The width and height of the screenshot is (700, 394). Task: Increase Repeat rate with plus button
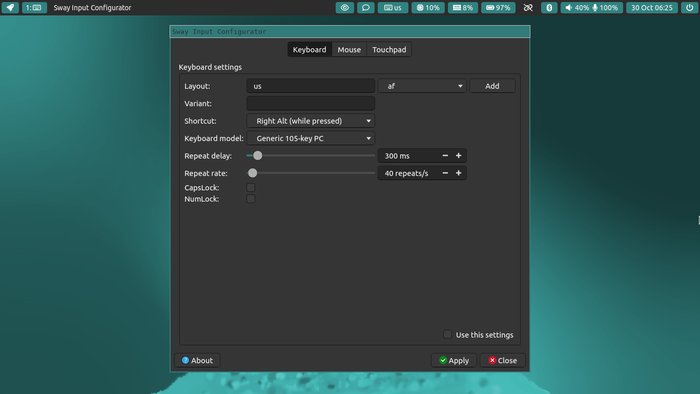point(458,173)
